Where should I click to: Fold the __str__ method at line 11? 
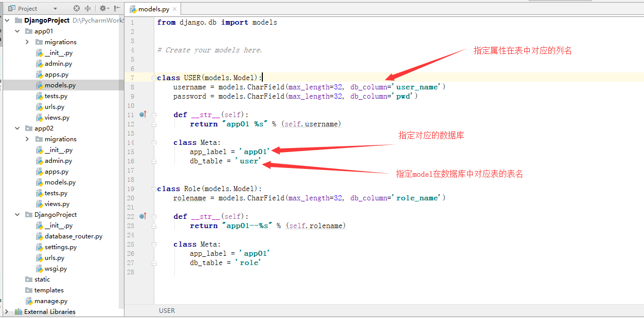click(153, 115)
